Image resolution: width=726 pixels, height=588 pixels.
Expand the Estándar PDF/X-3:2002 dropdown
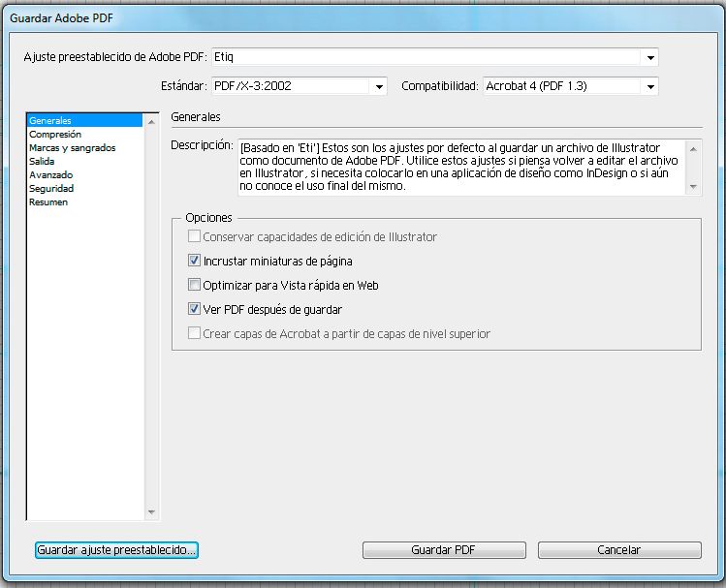tap(377, 86)
